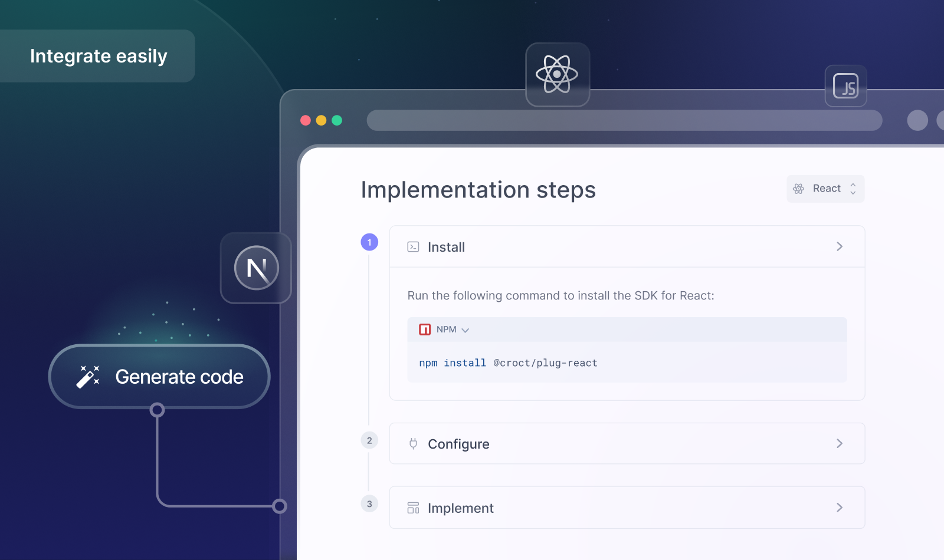
Task: Click the React logo icon tile
Action: [x=558, y=74]
